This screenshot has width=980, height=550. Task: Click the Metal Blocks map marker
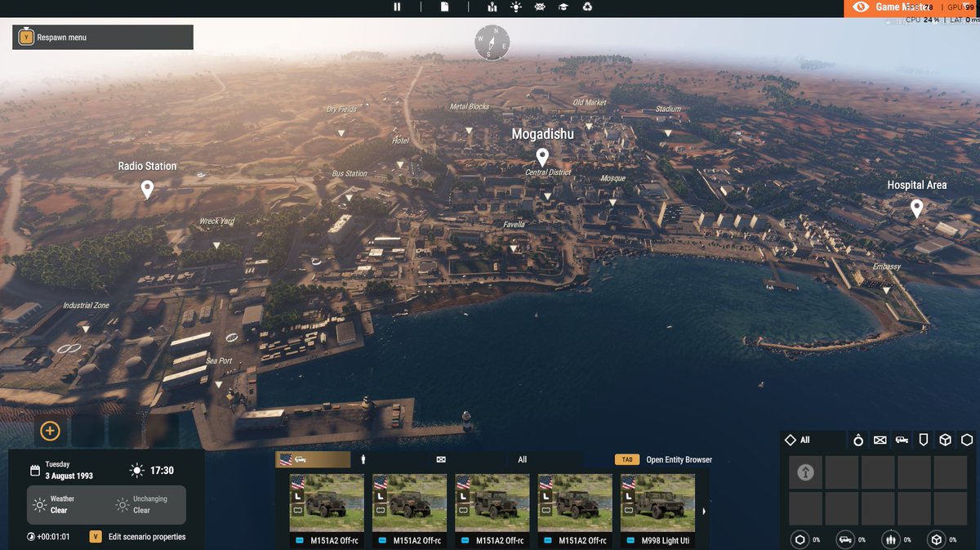[x=469, y=130]
